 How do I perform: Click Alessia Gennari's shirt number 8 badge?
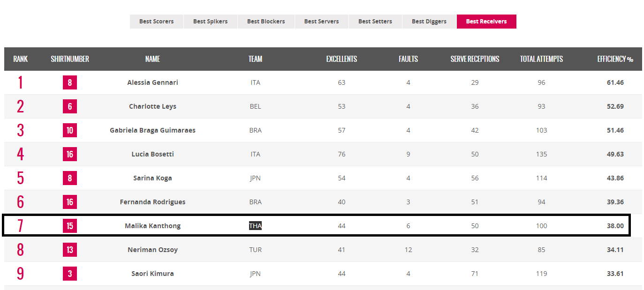[x=70, y=83]
